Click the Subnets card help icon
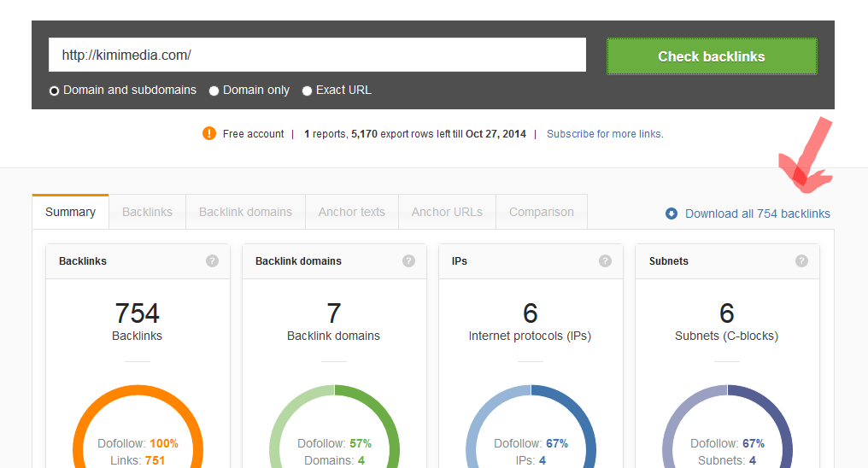The image size is (868, 468). pyautogui.click(x=801, y=261)
